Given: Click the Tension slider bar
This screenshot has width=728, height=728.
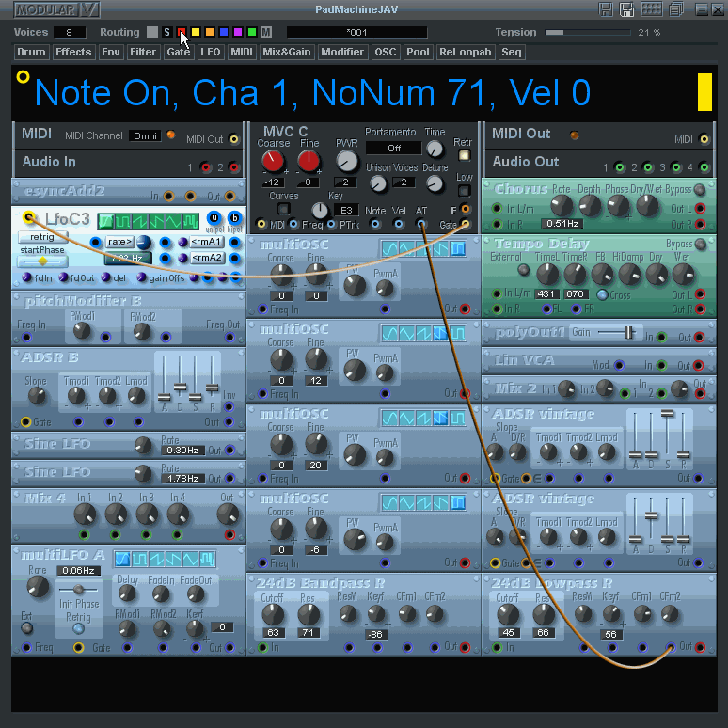Looking at the screenshot, I should [588, 33].
